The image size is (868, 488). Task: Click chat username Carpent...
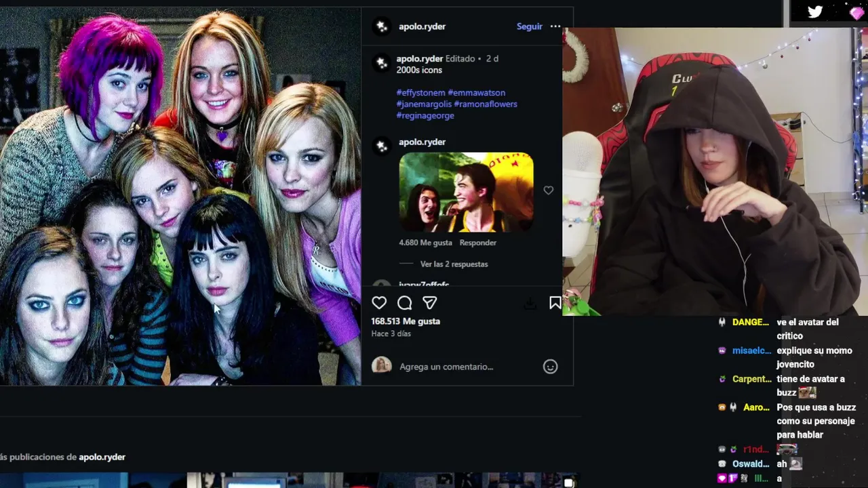pyautogui.click(x=751, y=380)
